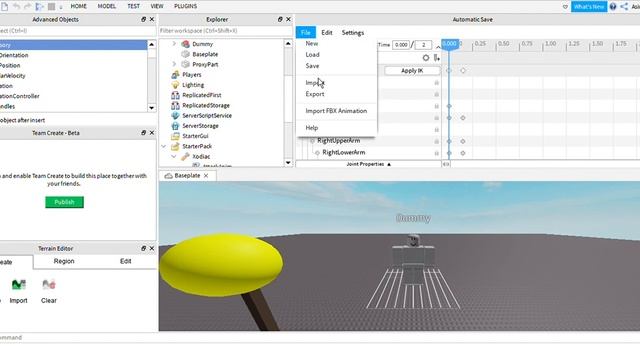Click the share icon in the top right

[x=624, y=7]
